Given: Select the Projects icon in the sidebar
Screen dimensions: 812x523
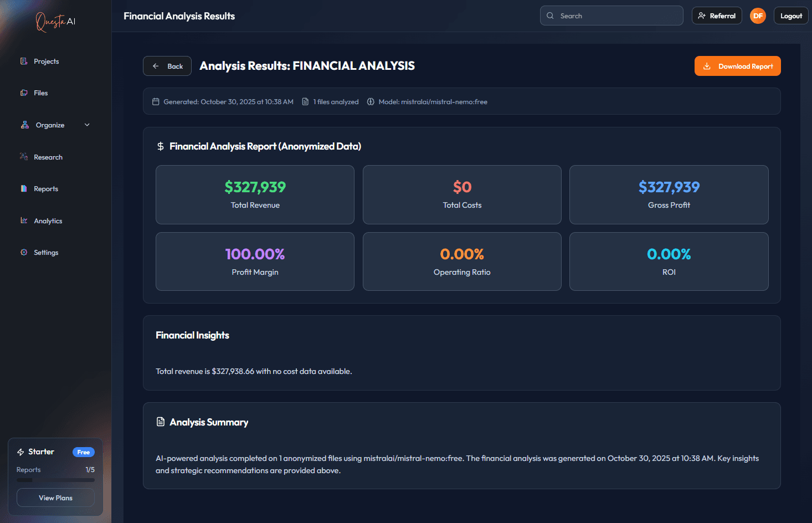Looking at the screenshot, I should [x=24, y=61].
